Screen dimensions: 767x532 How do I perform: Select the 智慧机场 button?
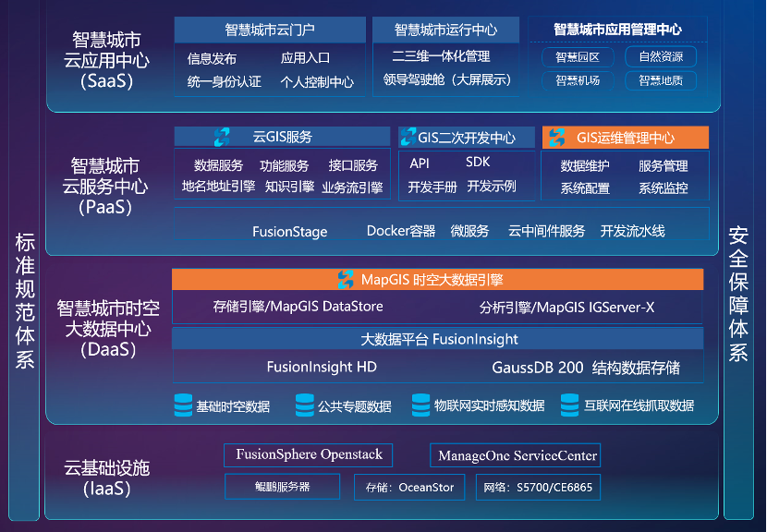coord(578,80)
